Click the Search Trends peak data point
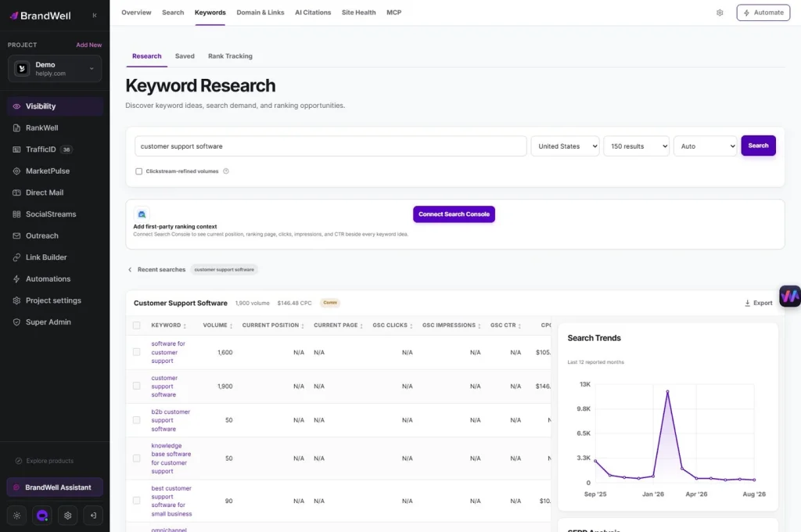This screenshot has width=801, height=532. click(667, 391)
